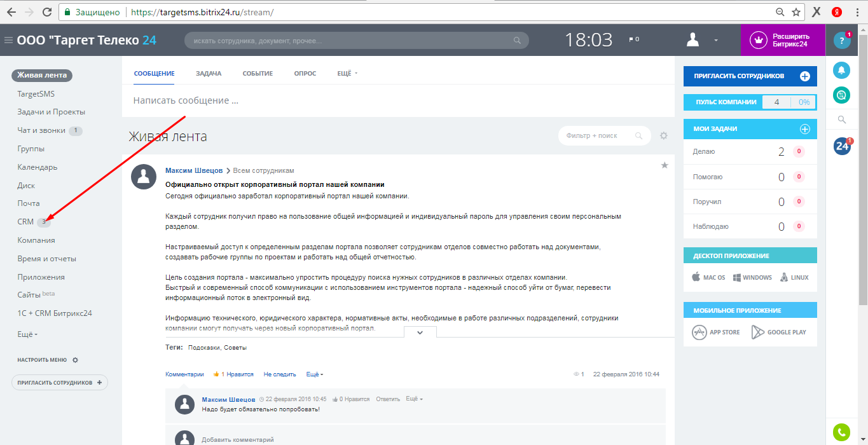Download the Mac OS desktop app
The image size is (868, 445).
[709, 278]
